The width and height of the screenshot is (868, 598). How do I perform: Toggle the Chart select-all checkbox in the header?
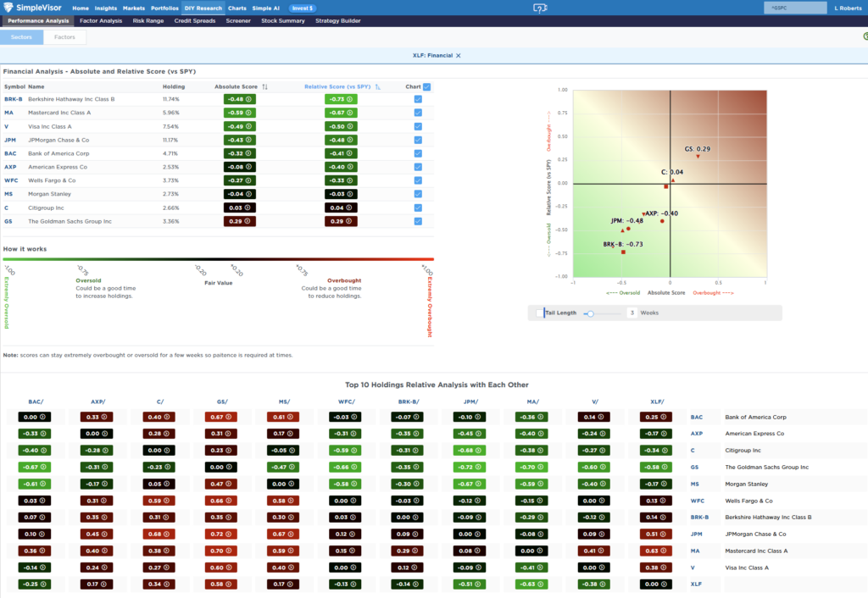426,87
